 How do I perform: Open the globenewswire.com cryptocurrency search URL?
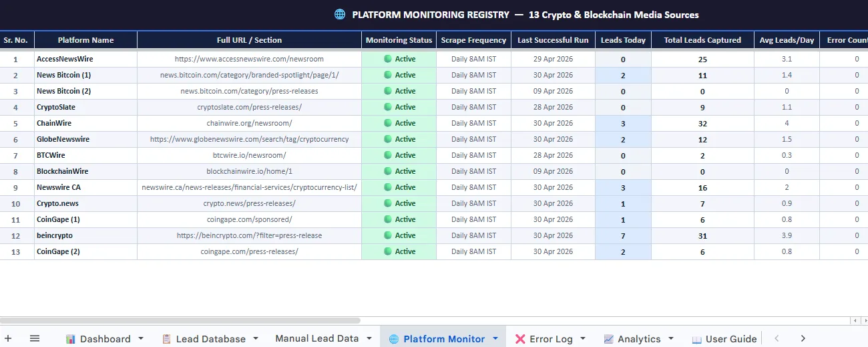pyautogui.click(x=249, y=139)
